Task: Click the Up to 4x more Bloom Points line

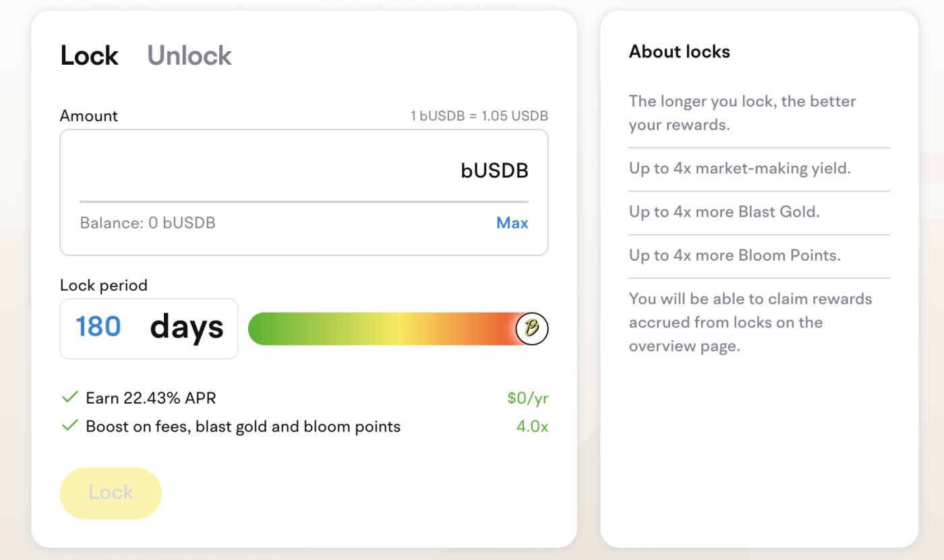Action: click(734, 255)
